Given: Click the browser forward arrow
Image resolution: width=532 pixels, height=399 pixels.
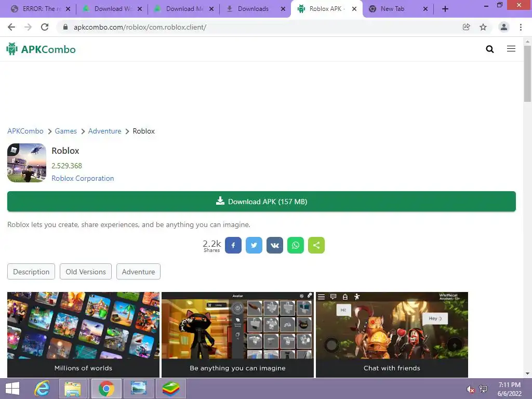Looking at the screenshot, I should pyautogui.click(x=28, y=27).
